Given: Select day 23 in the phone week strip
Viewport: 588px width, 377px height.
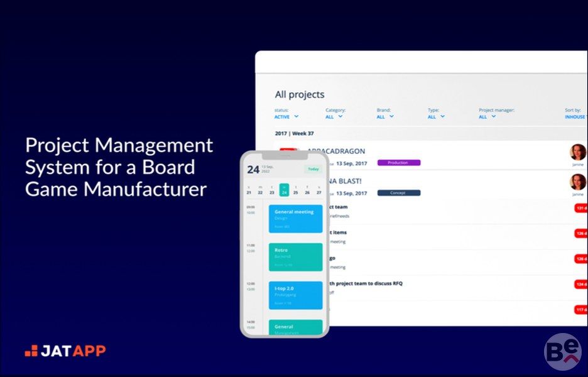Looking at the screenshot, I should tap(272, 190).
